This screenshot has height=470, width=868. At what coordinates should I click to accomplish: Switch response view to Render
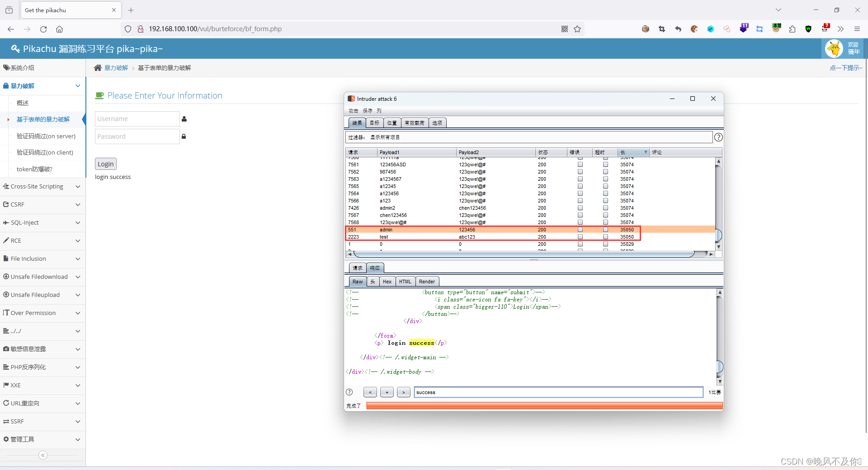[427, 282]
